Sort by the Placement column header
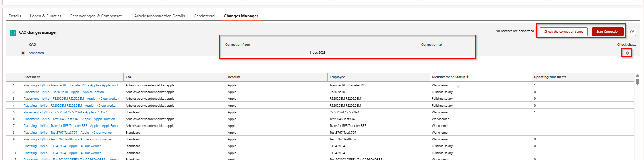Viewport: 644px width, 160px height. pyautogui.click(x=31, y=77)
